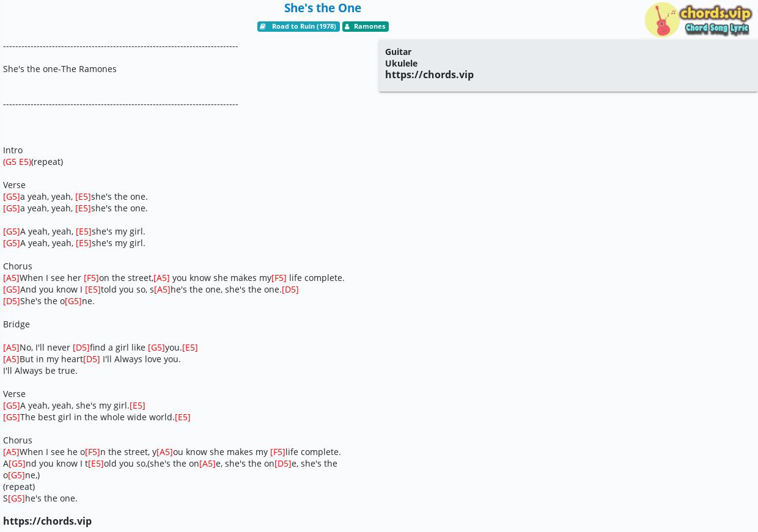
Task: Click the line "I'll Always be true."
Action: click(40, 371)
